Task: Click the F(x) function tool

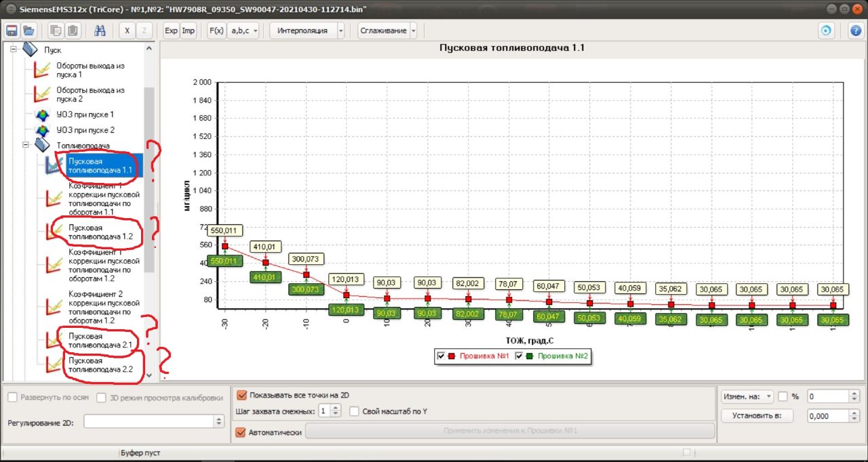Action: coord(216,30)
